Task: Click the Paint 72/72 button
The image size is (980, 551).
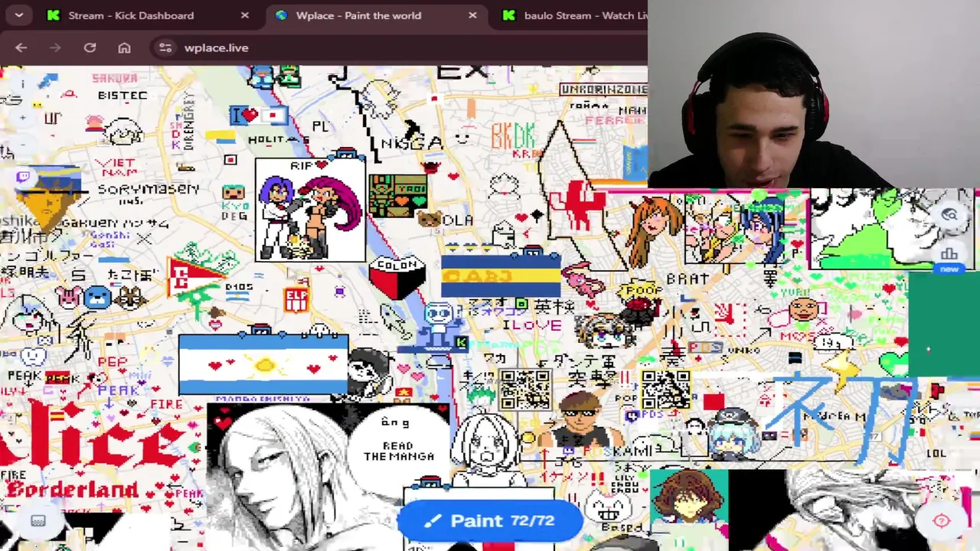Action: point(490,520)
